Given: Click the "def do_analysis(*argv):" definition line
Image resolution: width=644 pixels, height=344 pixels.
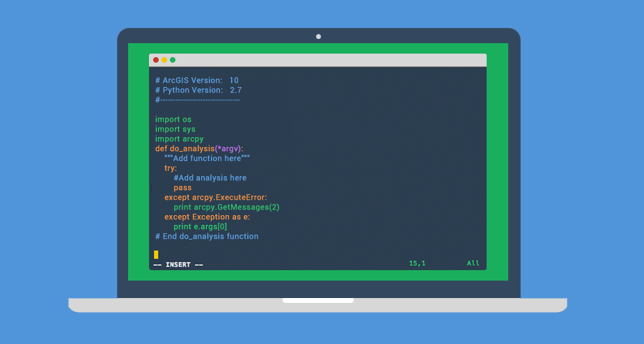Looking at the screenshot, I should [x=204, y=148].
